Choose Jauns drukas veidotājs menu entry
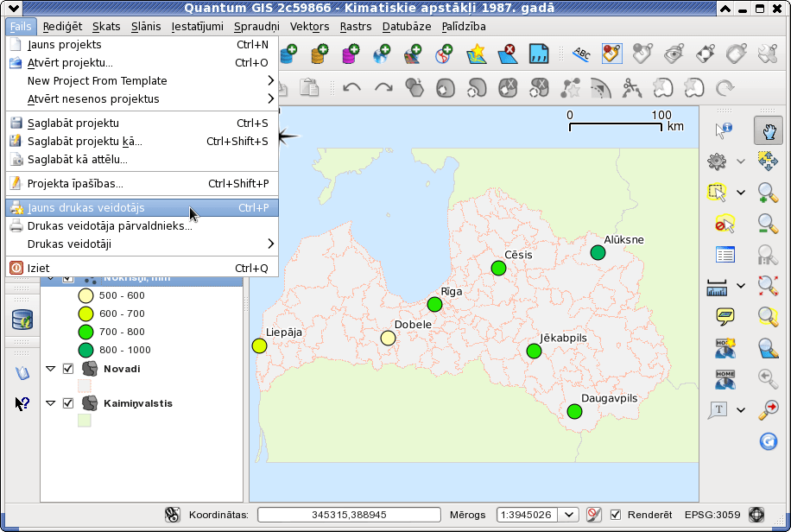 pos(142,207)
